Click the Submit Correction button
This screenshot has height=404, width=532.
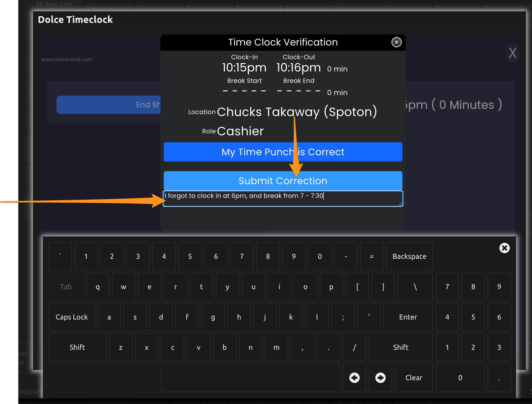pyautogui.click(x=283, y=181)
